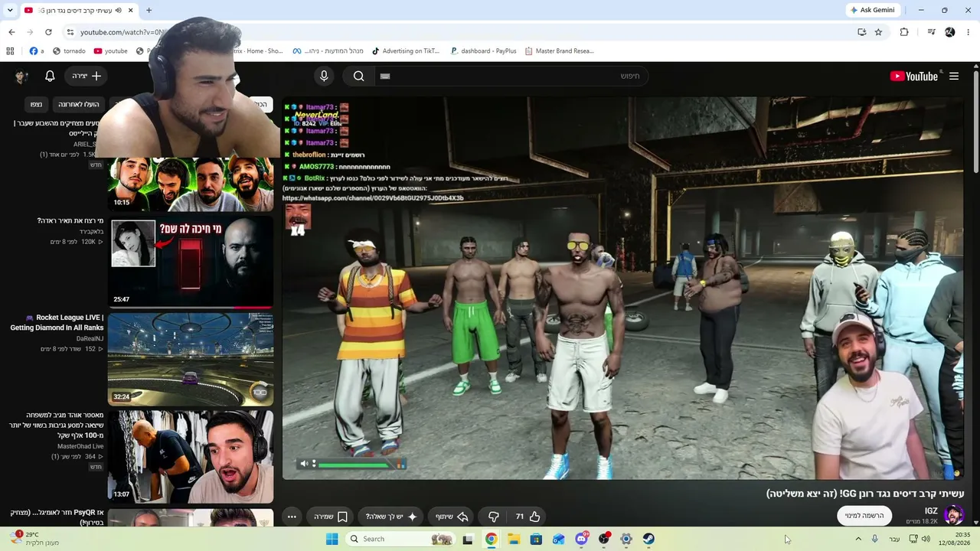The width and height of the screenshot is (980, 551).
Task: Open YouTube notifications bell
Action: [x=50, y=76]
